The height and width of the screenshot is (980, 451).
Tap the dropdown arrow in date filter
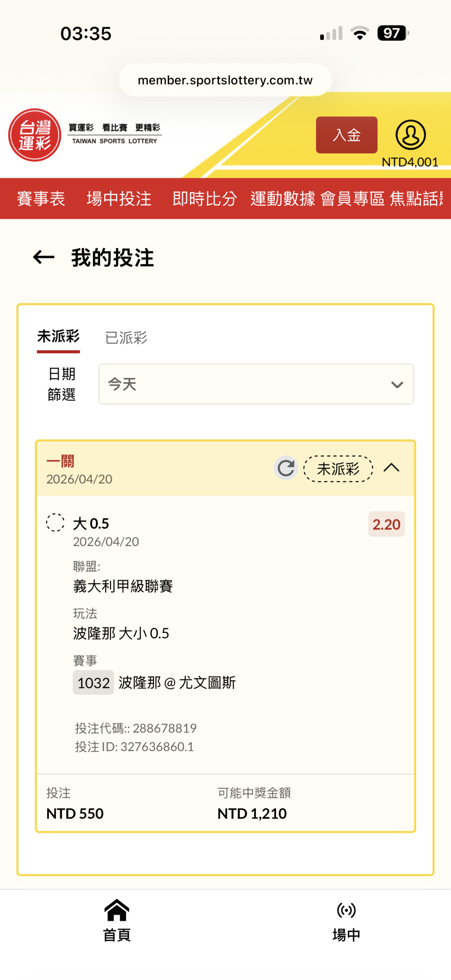pos(397,385)
